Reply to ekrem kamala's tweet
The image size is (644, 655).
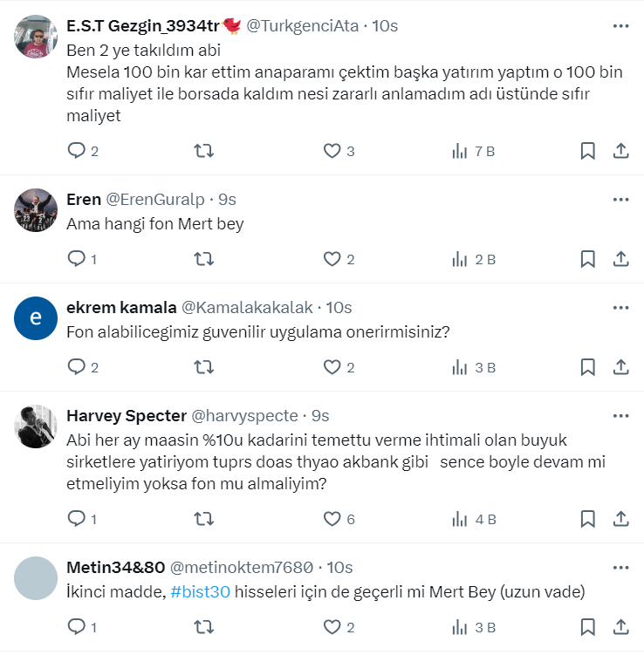tap(77, 367)
